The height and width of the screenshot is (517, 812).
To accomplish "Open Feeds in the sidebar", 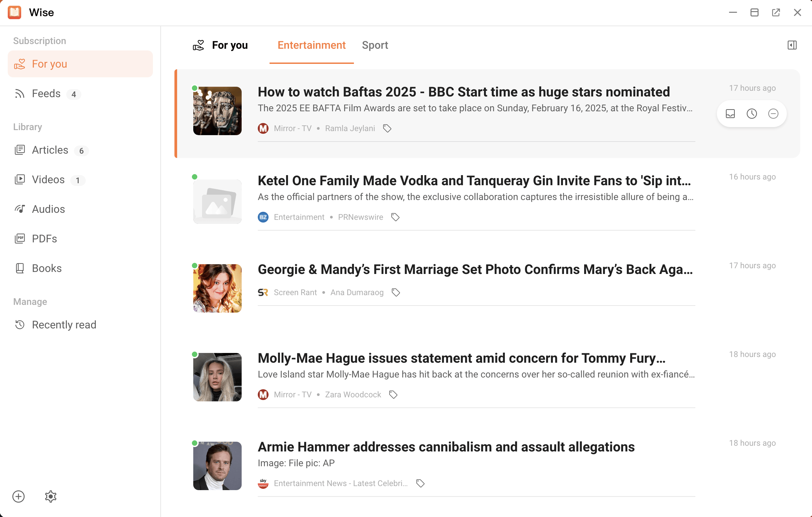I will (x=46, y=94).
